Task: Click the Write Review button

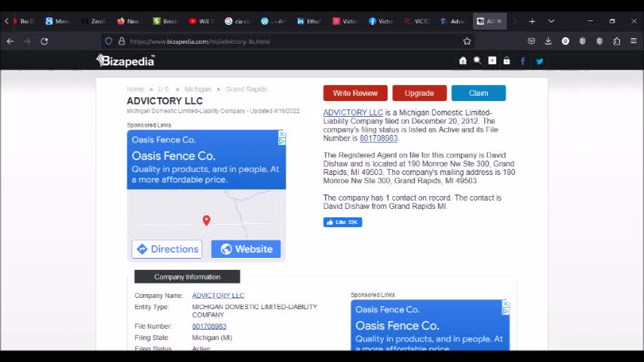Action: 355,94
